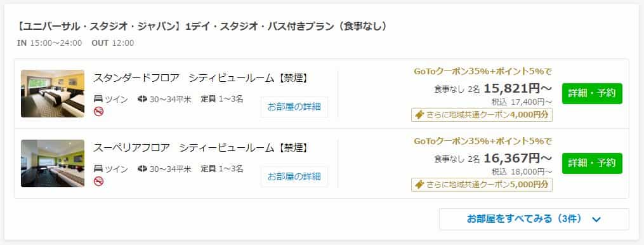Click the さらに地域共通クーポン4,000円分 badge

pyautogui.click(x=482, y=115)
